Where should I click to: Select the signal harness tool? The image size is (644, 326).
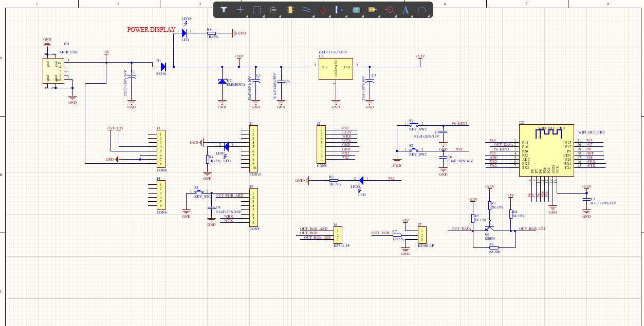click(x=339, y=9)
